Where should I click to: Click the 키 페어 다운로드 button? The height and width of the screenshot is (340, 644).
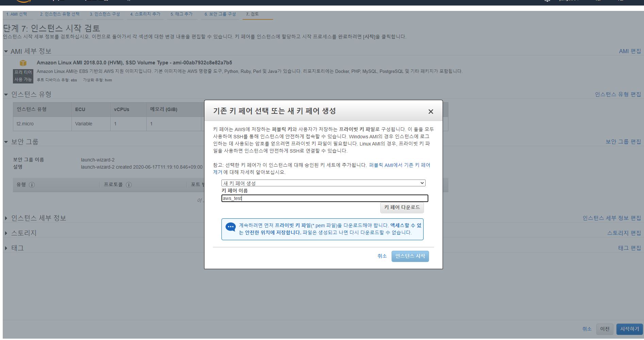pyautogui.click(x=402, y=207)
